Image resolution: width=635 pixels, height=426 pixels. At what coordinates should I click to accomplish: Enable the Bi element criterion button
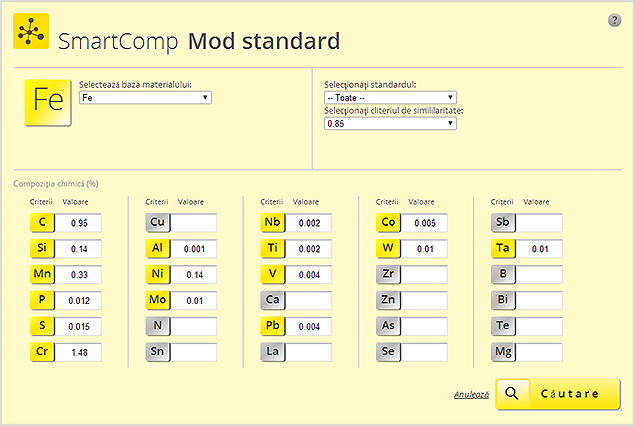point(503,300)
